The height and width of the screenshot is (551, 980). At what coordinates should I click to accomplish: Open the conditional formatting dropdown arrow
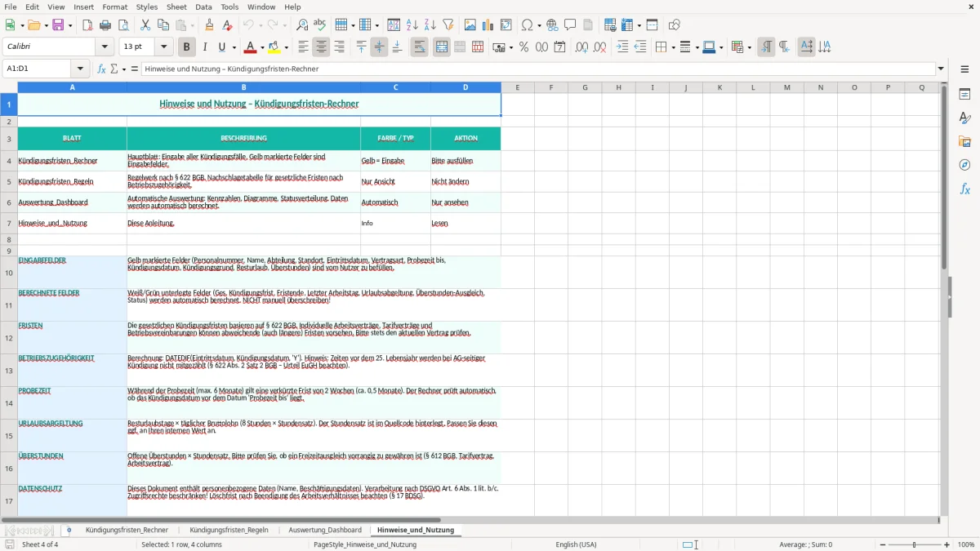click(749, 47)
